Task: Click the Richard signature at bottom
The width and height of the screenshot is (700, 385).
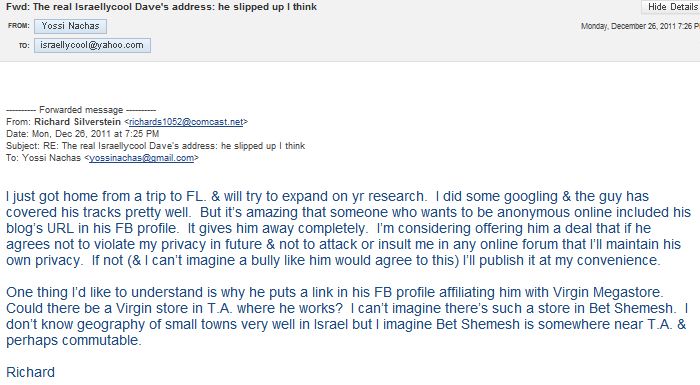Action: 30,372
